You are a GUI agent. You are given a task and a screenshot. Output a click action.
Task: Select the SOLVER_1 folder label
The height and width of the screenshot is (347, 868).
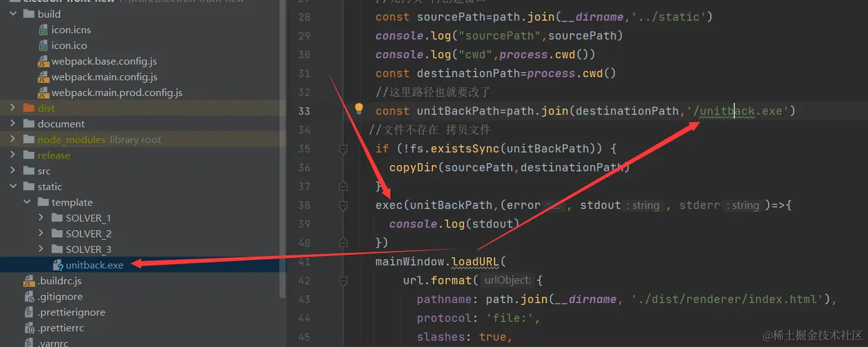point(88,218)
